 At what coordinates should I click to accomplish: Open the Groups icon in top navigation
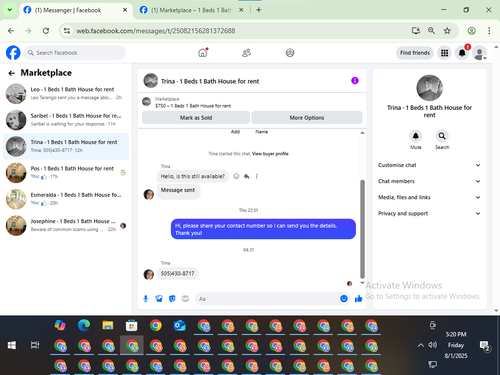(290, 53)
